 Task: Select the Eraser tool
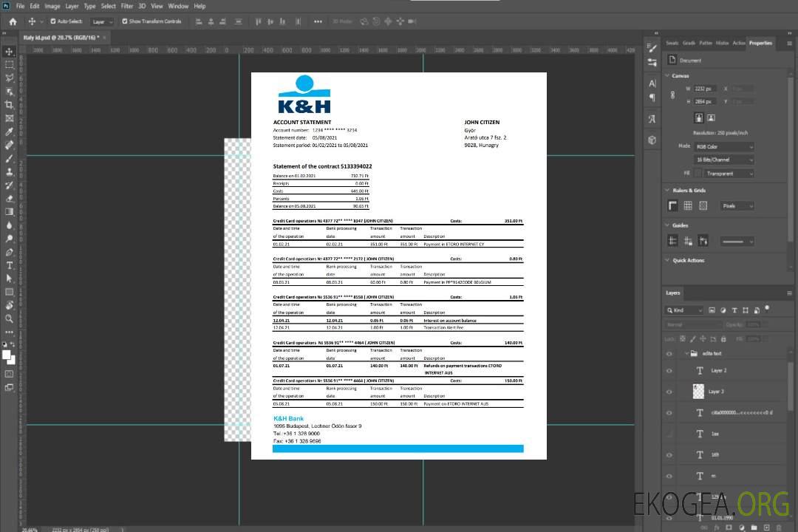point(9,199)
